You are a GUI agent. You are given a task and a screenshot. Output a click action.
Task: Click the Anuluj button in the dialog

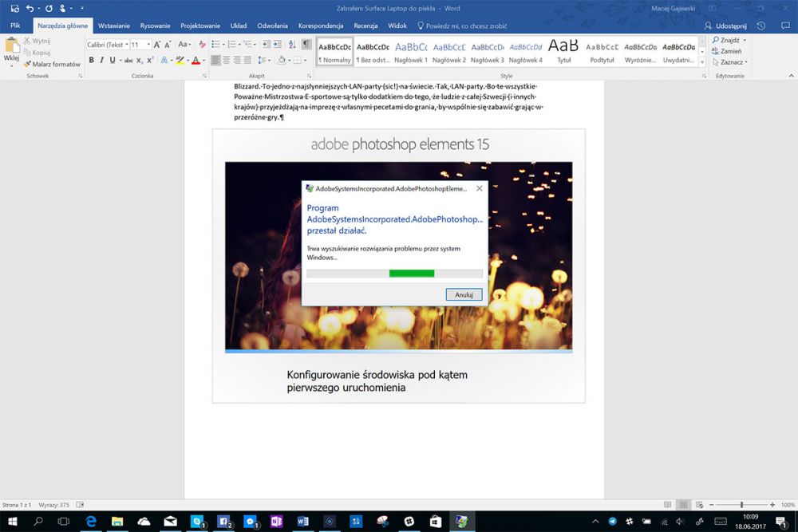[x=464, y=294]
